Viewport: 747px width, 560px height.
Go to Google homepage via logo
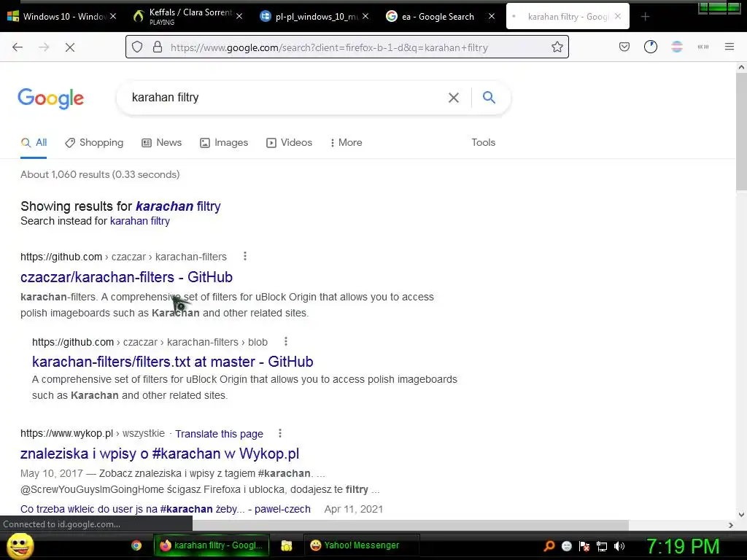coord(51,98)
